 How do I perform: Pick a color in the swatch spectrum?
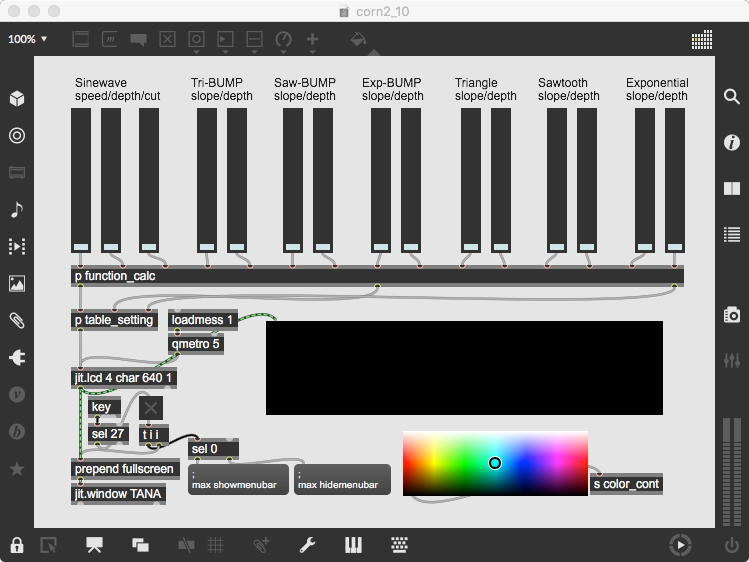(495, 463)
